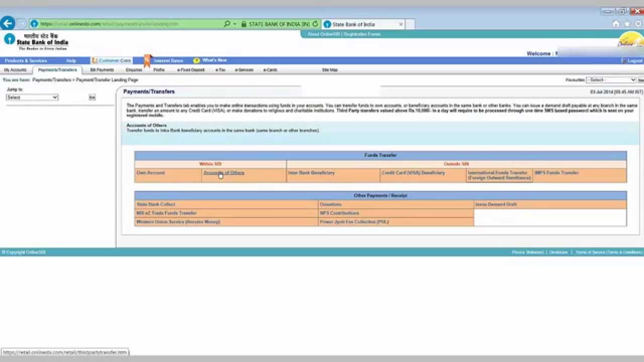Click the browser address bar URL
The height and width of the screenshot is (362, 644).
pos(109,24)
